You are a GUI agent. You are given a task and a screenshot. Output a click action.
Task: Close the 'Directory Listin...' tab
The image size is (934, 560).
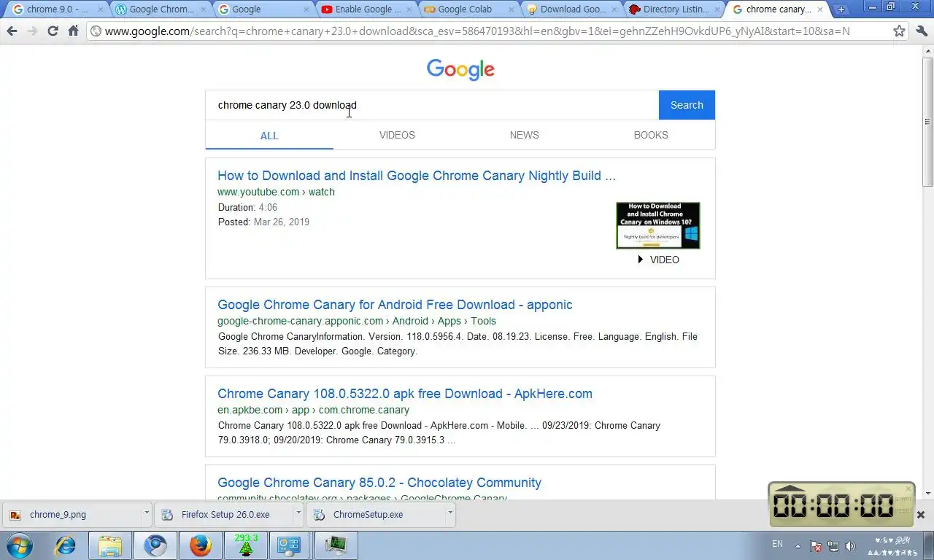pos(717,9)
